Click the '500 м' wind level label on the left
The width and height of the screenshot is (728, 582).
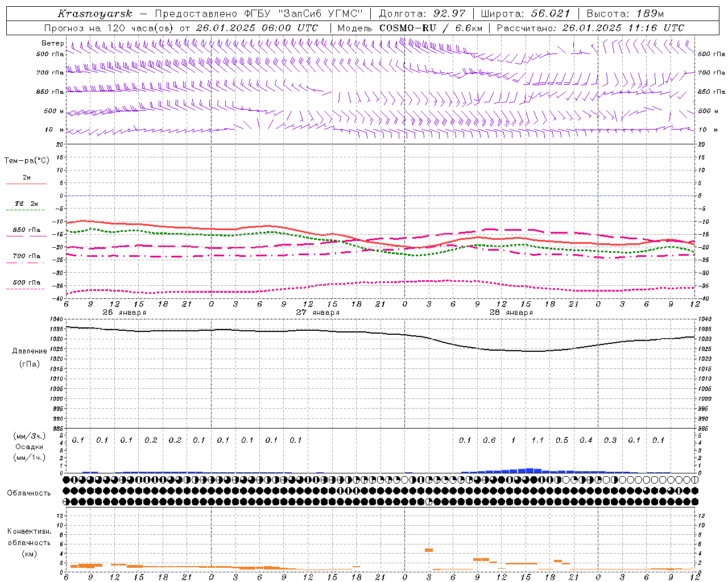[54, 111]
